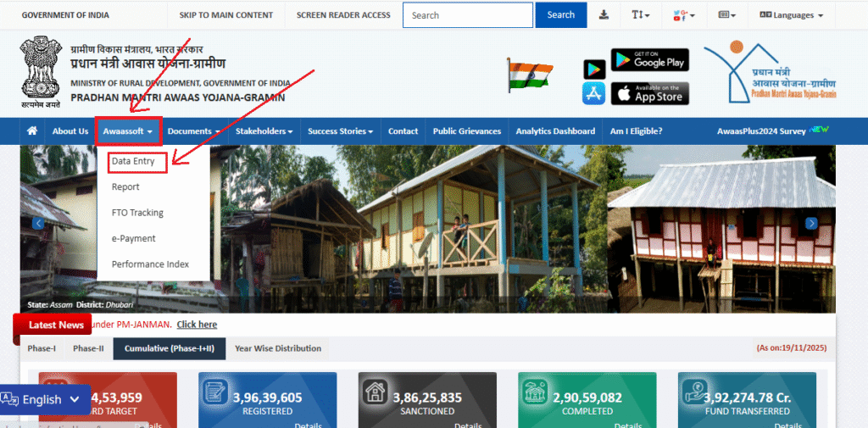Open About Us in navbar
Image resolution: width=868 pixels, height=428 pixels.
pyautogui.click(x=70, y=131)
